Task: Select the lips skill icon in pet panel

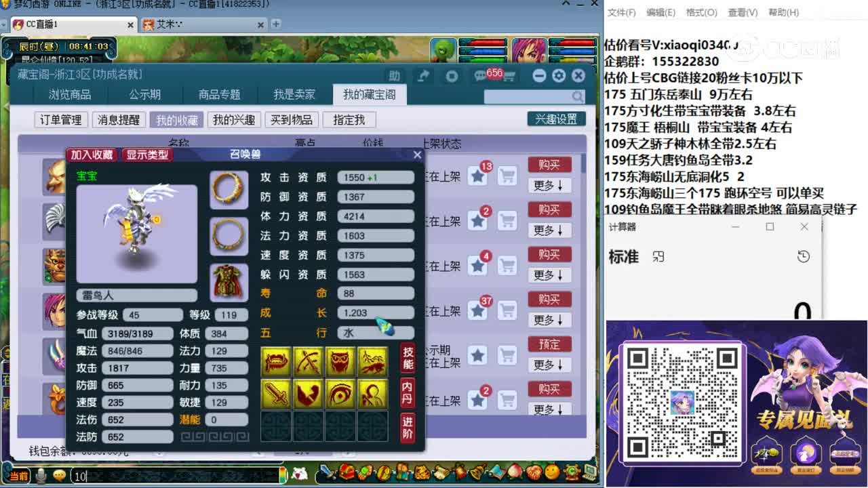Action: [276, 362]
